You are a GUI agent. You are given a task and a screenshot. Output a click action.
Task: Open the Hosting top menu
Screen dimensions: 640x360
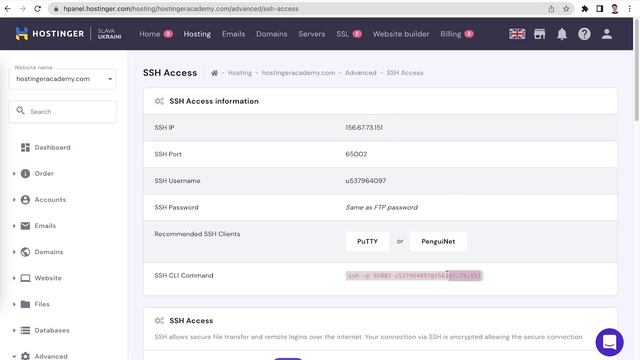[x=197, y=34]
